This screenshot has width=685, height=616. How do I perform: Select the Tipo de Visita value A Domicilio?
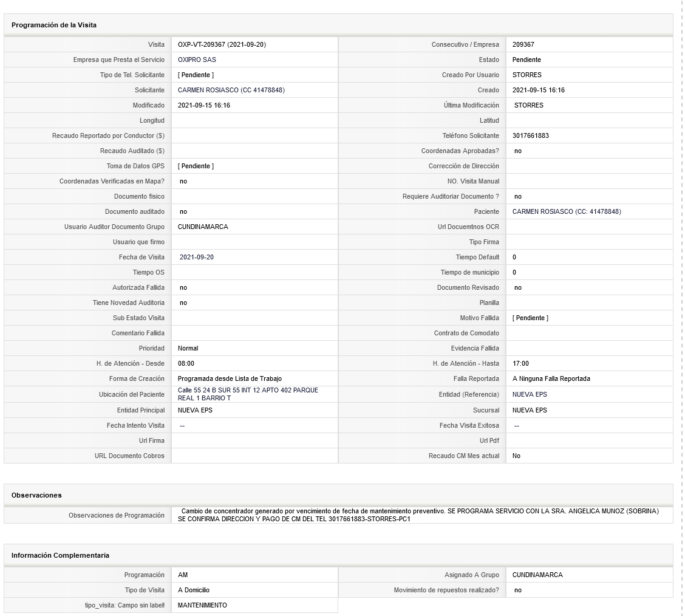[194, 590]
